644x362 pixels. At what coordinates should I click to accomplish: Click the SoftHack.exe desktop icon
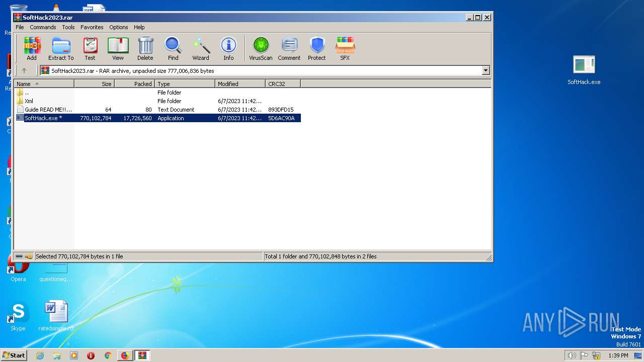(584, 70)
